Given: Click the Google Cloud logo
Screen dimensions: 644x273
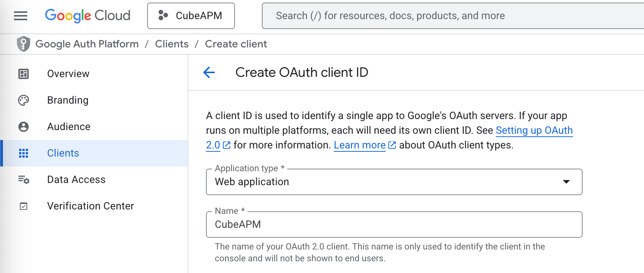Looking at the screenshot, I should (x=88, y=16).
